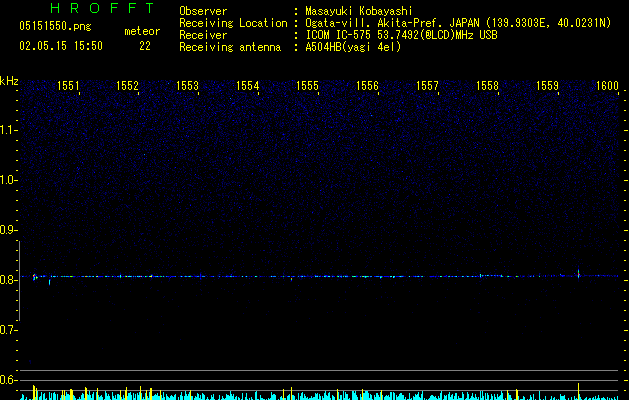Click frequency axis label 0.9

point(8,230)
